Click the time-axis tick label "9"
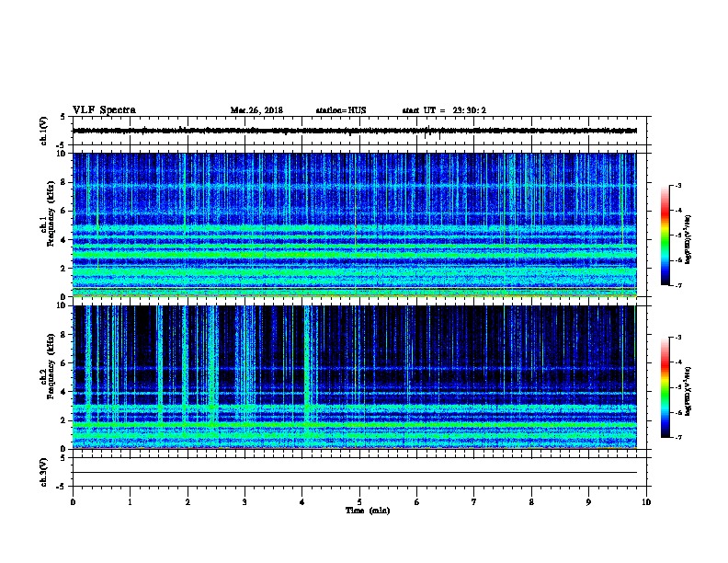The image size is (728, 563). (x=588, y=502)
